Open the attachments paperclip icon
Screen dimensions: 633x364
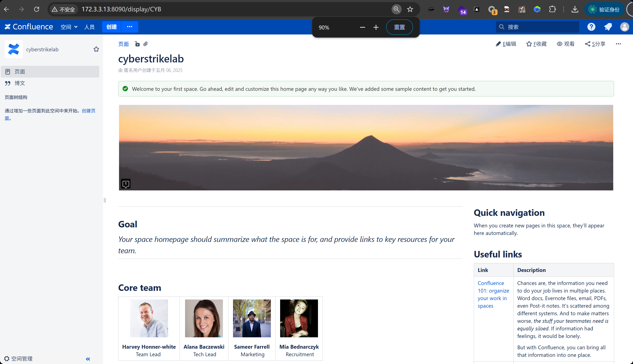(146, 44)
